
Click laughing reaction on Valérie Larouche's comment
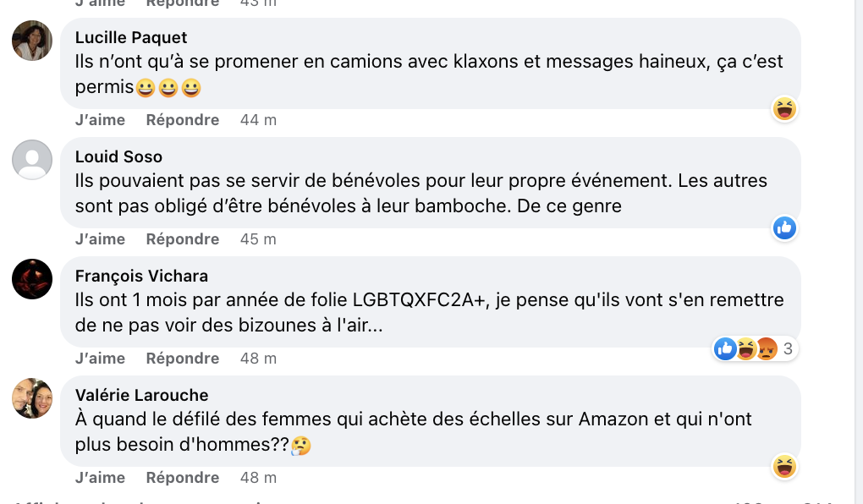[784, 467]
